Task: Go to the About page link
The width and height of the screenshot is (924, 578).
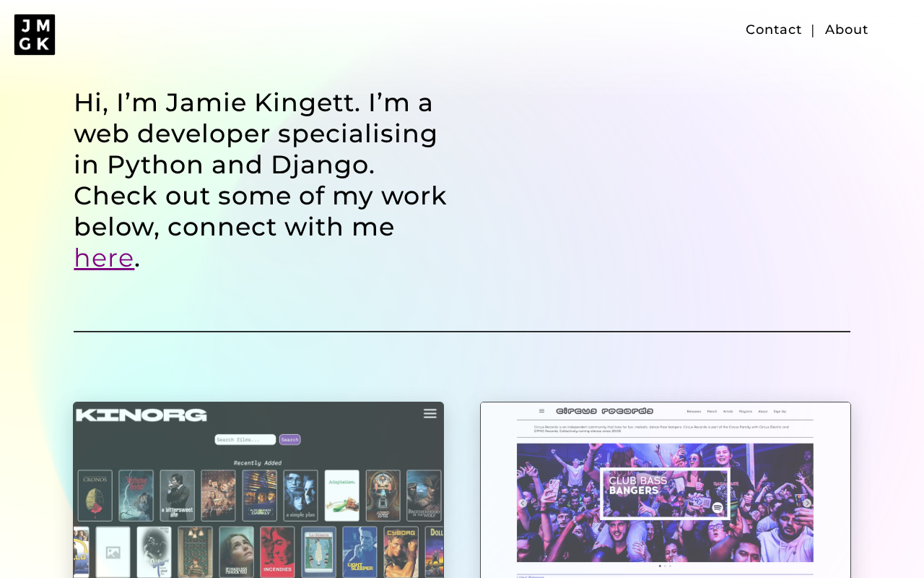Action: pos(846,30)
